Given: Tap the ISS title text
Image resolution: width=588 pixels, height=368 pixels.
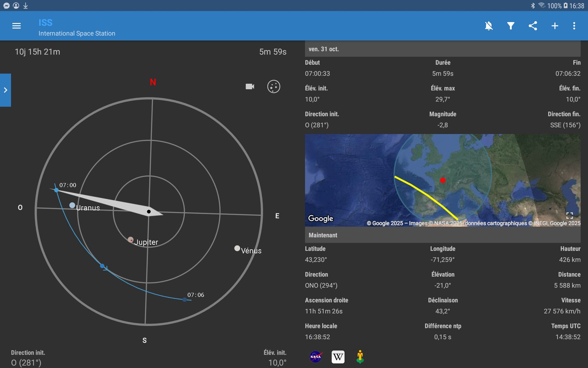Looking at the screenshot, I should click(45, 22).
